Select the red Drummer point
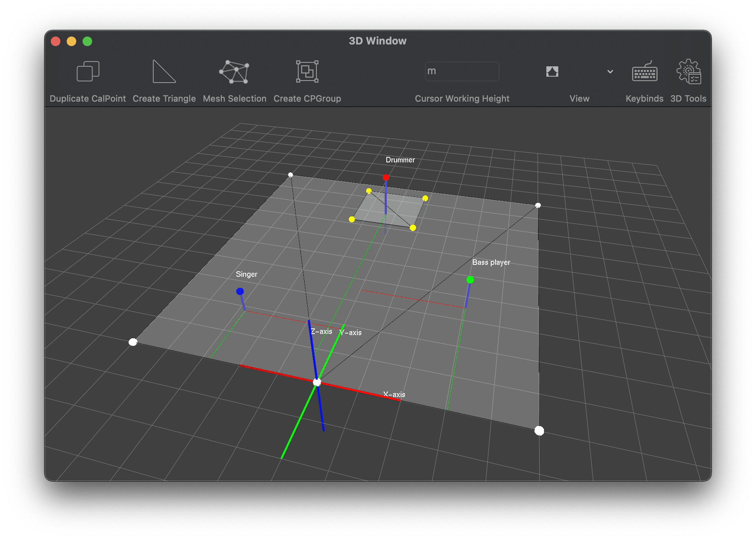This screenshot has width=756, height=540. (386, 177)
